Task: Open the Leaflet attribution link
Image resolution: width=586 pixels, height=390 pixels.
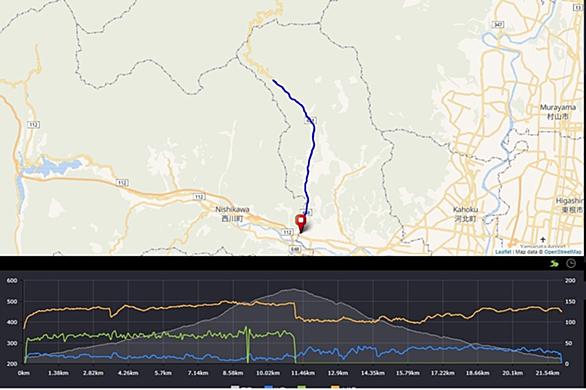Action: point(503,252)
